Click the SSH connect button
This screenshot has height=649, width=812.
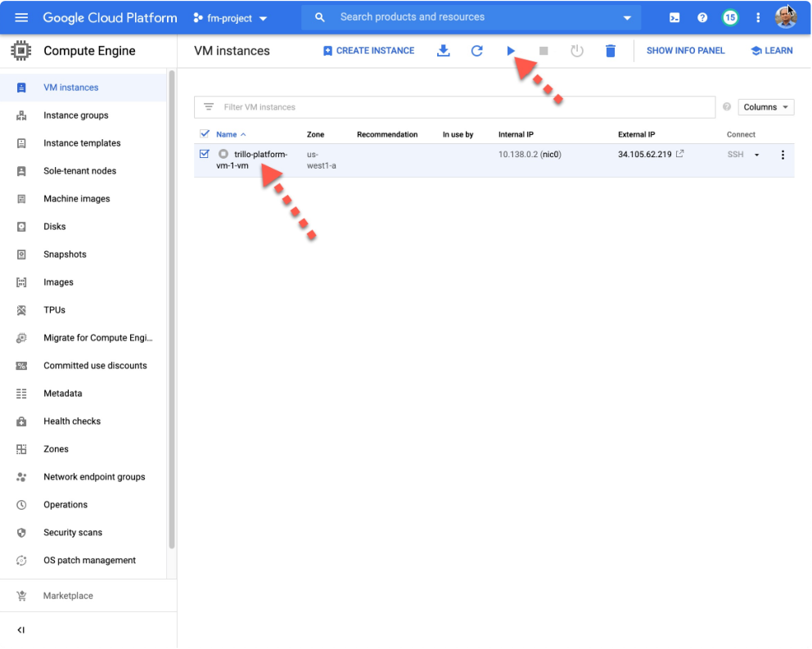coord(735,155)
